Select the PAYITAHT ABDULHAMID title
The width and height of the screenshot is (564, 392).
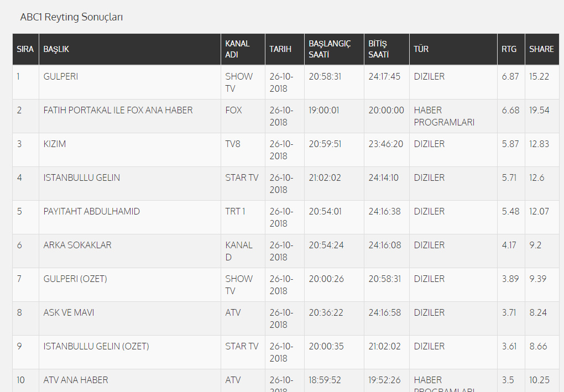click(92, 212)
